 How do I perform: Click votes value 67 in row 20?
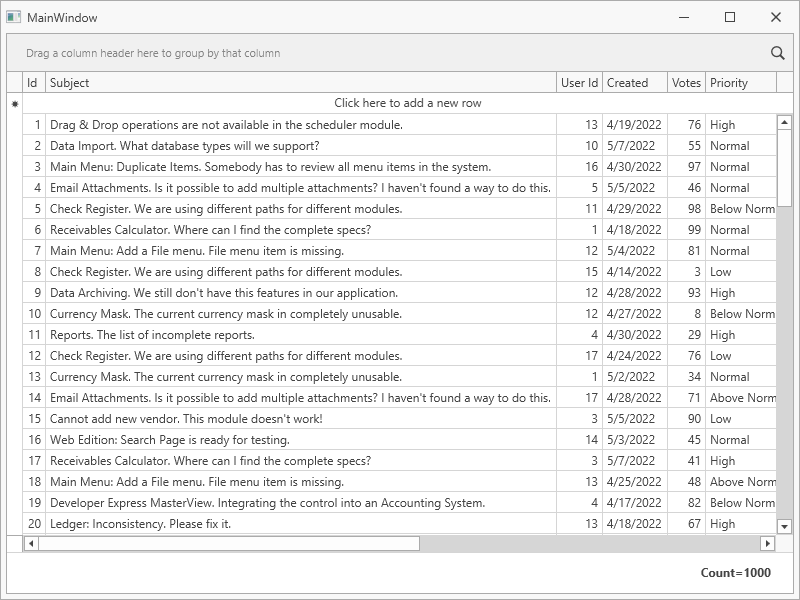click(x=687, y=523)
